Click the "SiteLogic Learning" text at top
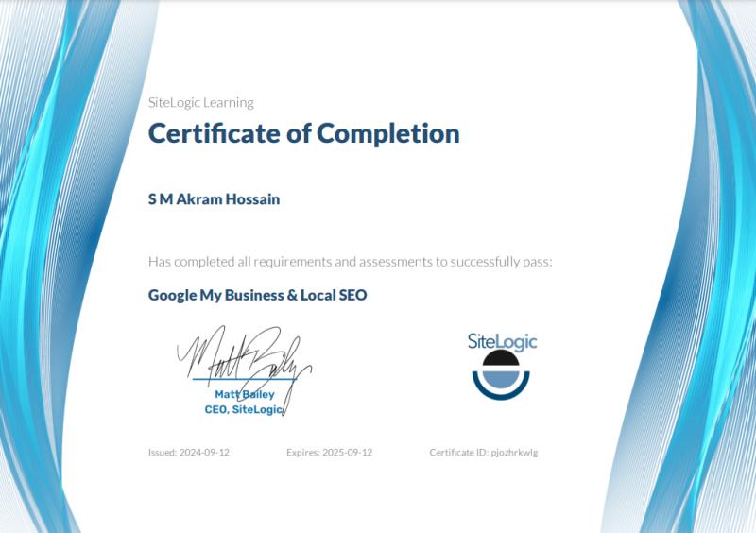The image size is (756, 533). click(x=200, y=102)
